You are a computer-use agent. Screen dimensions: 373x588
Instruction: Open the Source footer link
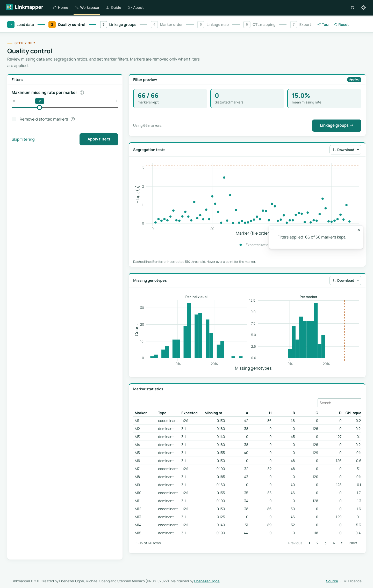click(x=332, y=581)
